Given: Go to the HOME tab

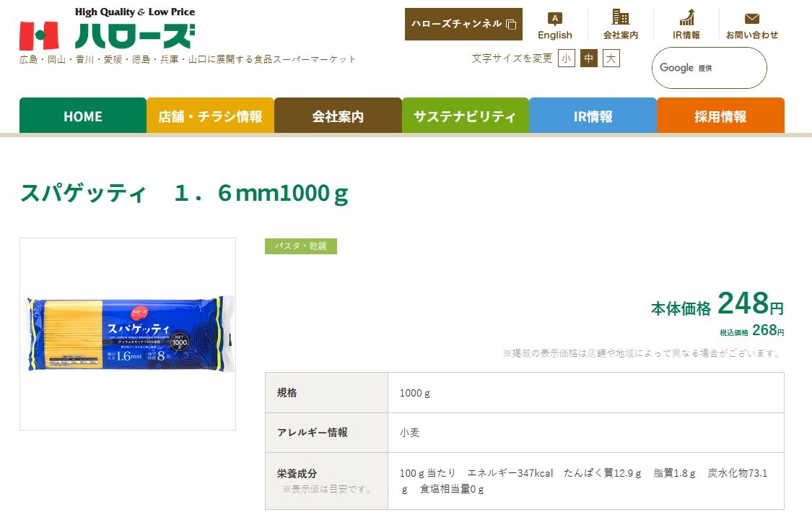Looking at the screenshot, I should click(x=83, y=116).
